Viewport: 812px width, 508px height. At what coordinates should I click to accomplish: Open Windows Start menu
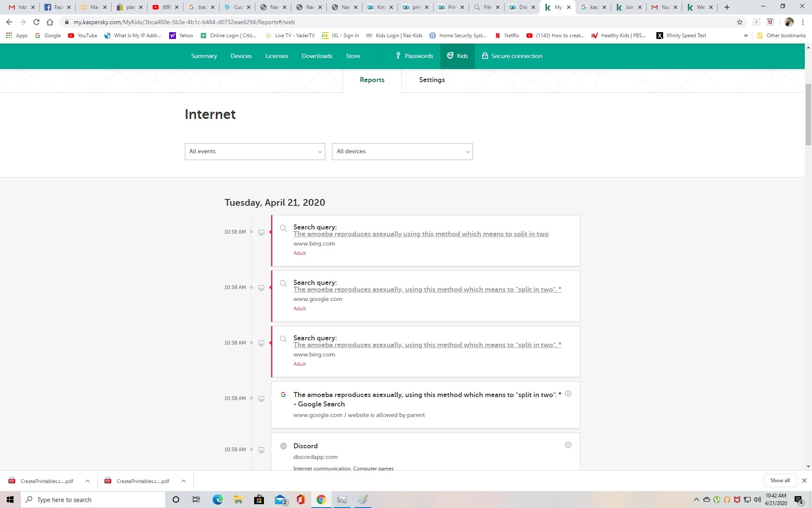click(10, 500)
